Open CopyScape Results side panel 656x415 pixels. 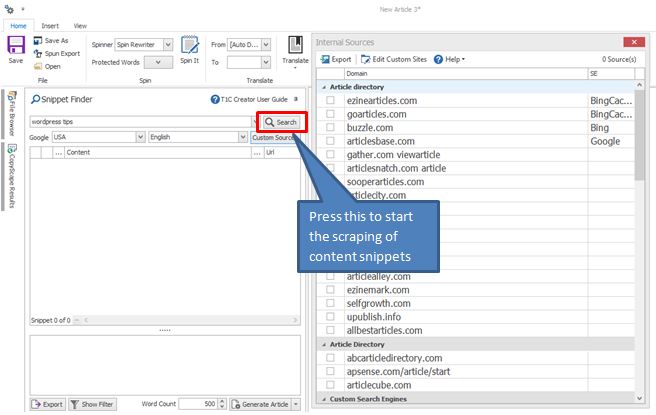tap(12, 177)
